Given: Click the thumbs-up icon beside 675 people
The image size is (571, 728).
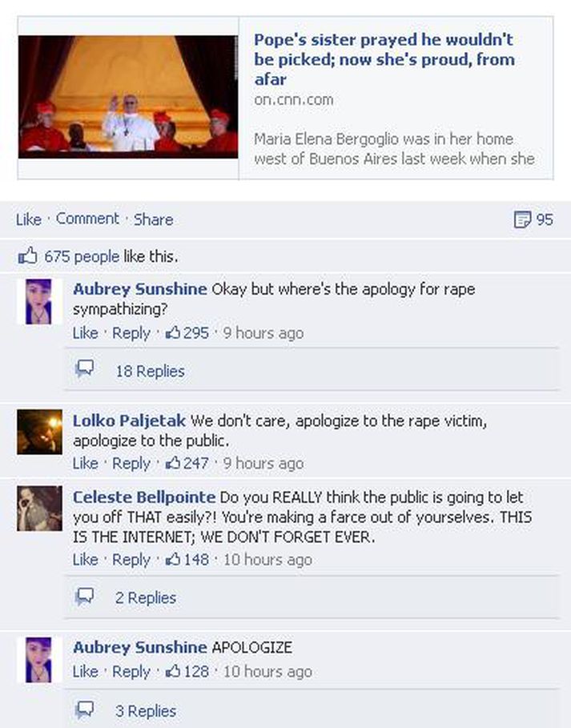Looking at the screenshot, I should tap(27, 255).
